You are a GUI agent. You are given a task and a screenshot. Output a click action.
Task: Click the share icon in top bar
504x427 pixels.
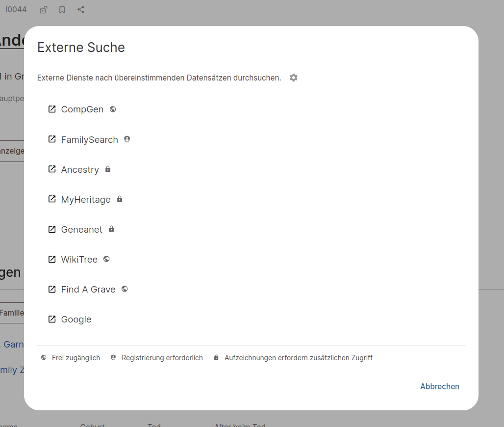81,10
